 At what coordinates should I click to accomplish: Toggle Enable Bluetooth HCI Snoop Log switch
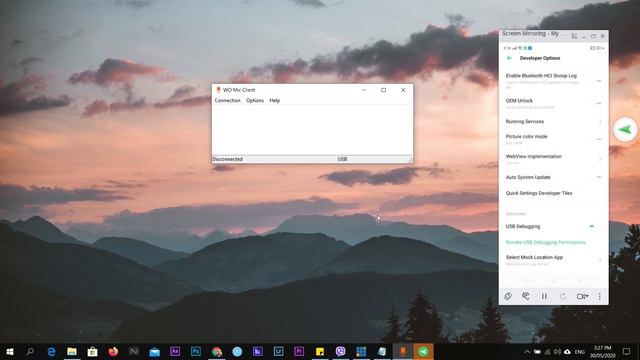(x=599, y=81)
